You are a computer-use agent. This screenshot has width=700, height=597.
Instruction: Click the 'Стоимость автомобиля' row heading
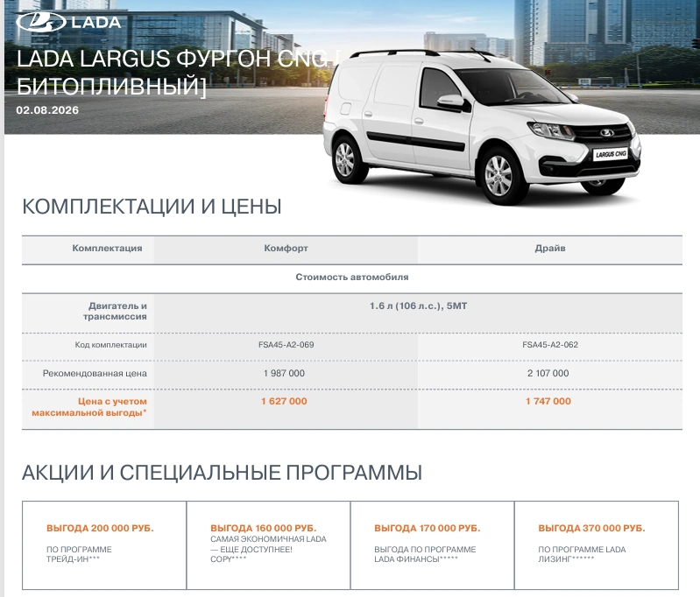click(352, 277)
